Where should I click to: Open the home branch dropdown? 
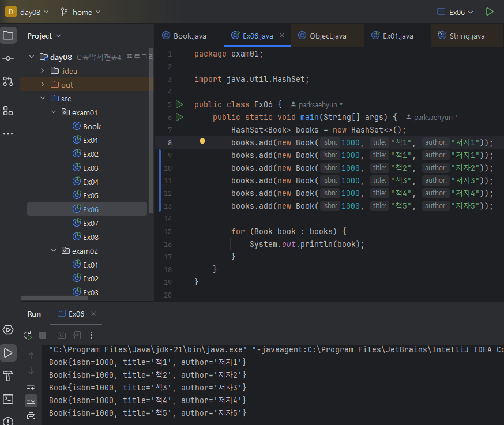(81, 12)
